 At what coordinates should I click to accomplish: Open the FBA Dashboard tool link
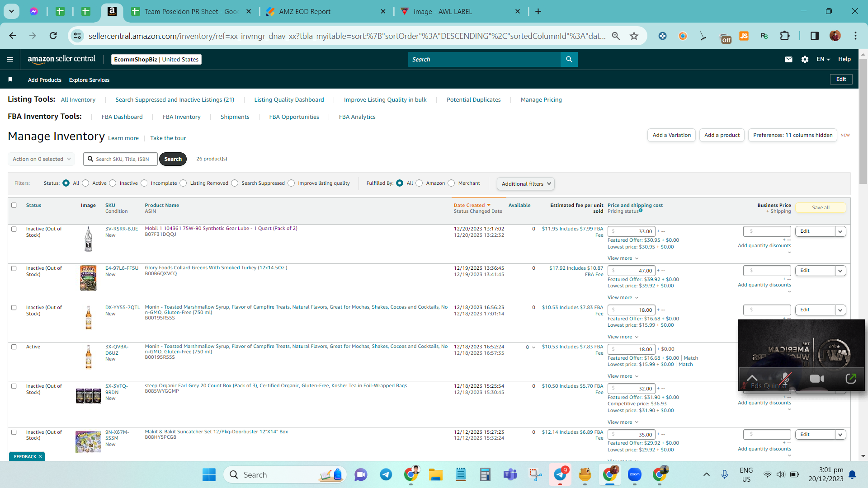pos(122,117)
